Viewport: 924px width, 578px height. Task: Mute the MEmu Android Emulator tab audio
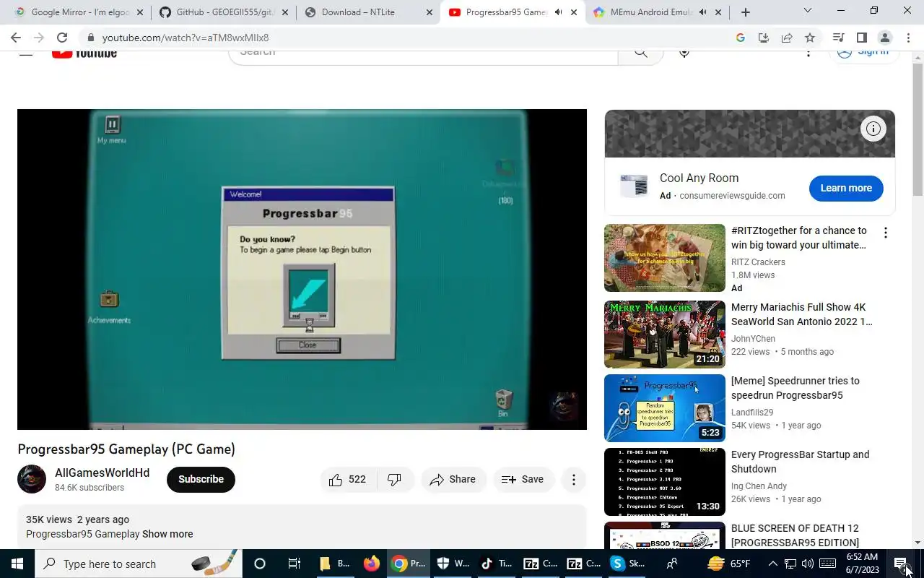coord(702,12)
